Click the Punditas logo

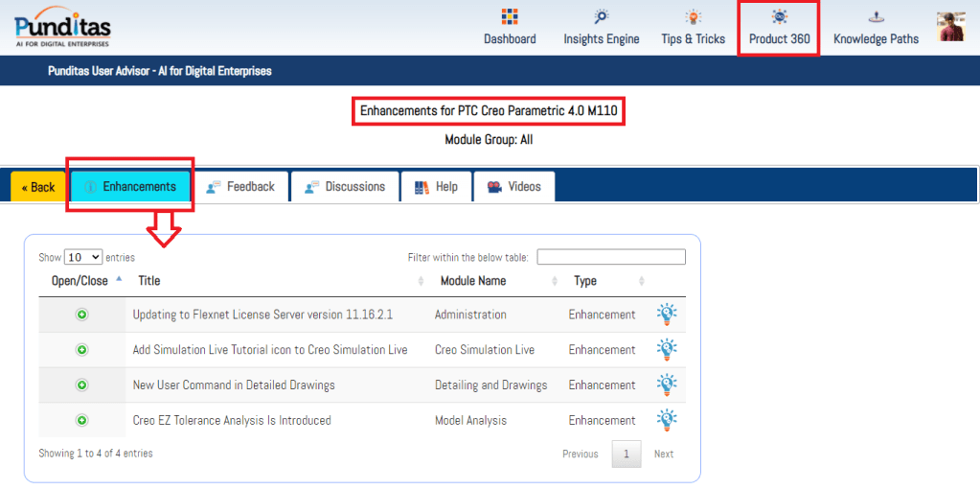[x=63, y=27]
